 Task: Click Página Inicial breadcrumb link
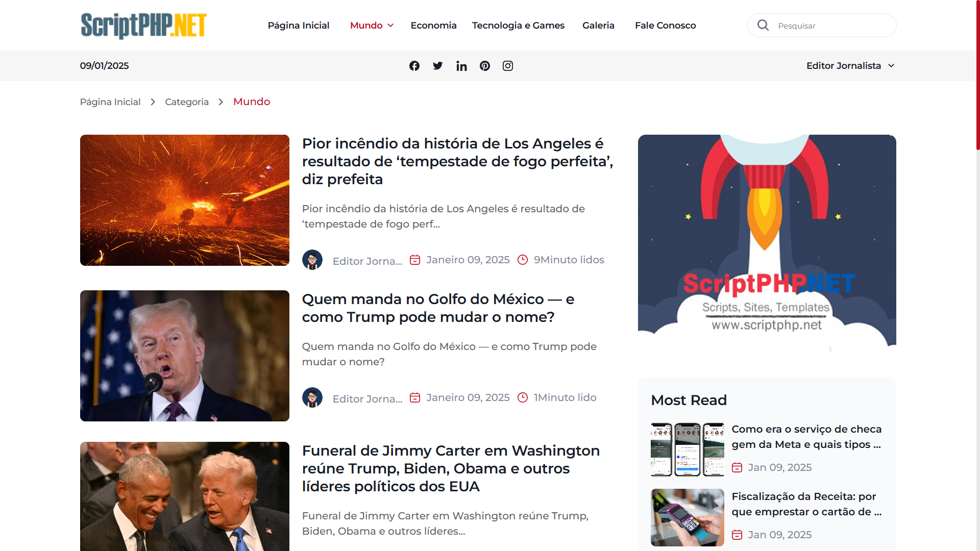coord(110,102)
